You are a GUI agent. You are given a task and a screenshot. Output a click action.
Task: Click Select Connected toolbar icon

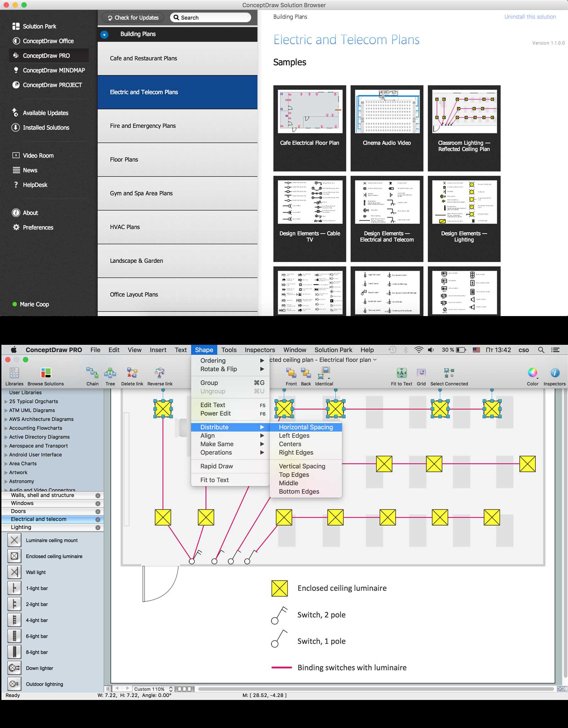point(449,373)
